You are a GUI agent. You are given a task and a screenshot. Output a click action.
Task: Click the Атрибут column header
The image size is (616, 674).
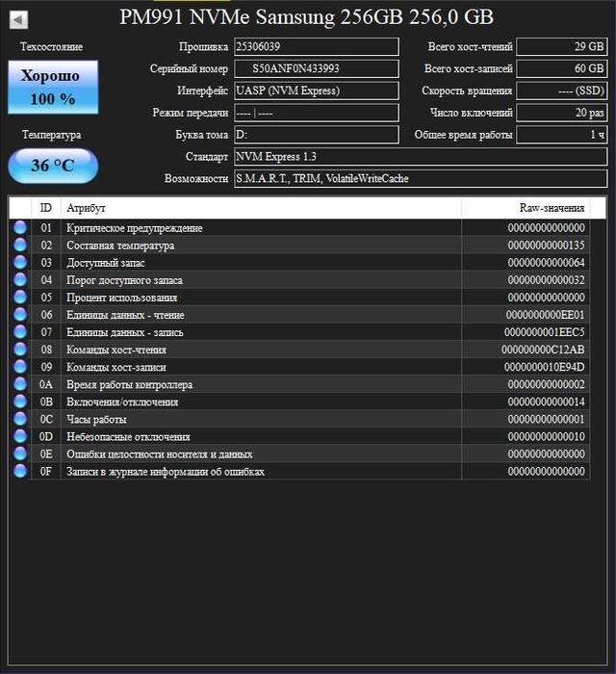261,208
